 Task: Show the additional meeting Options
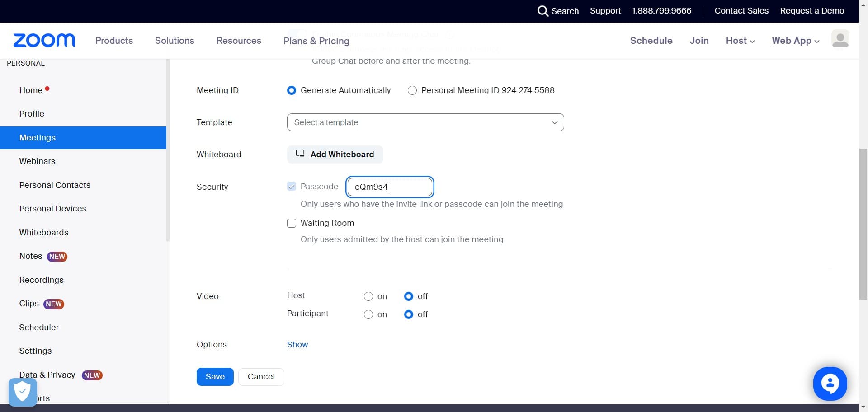coord(297,345)
